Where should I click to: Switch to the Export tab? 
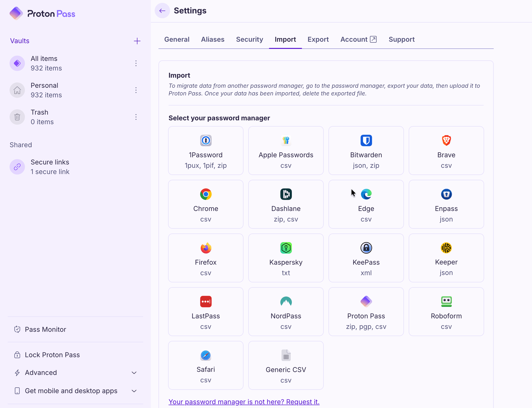pyautogui.click(x=318, y=39)
